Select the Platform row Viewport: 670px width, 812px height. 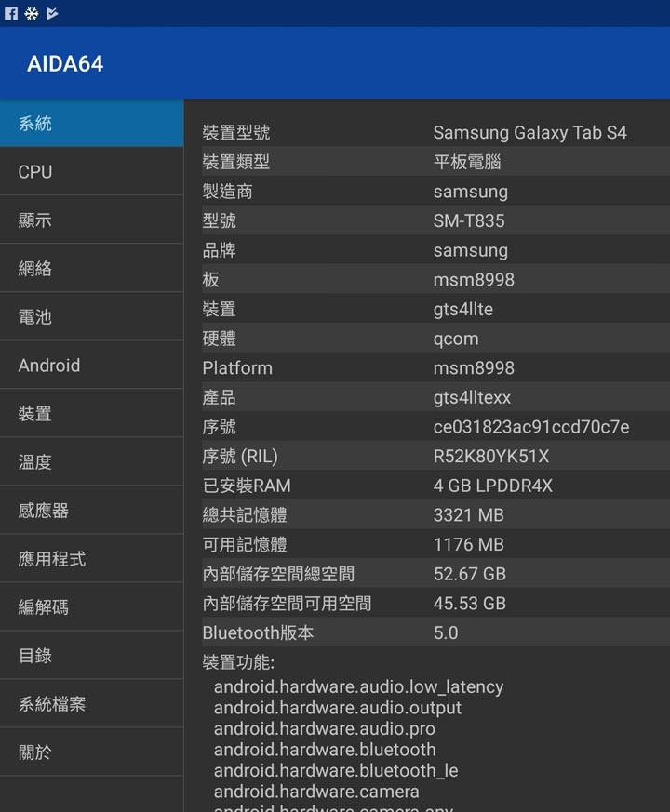tap(435, 368)
